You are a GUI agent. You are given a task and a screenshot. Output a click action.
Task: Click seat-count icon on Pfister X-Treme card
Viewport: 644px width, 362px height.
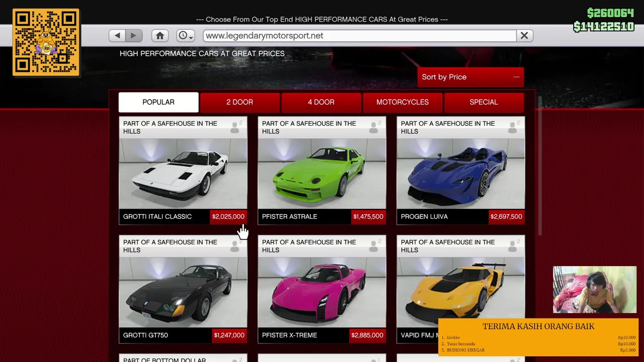pyautogui.click(x=374, y=246)
